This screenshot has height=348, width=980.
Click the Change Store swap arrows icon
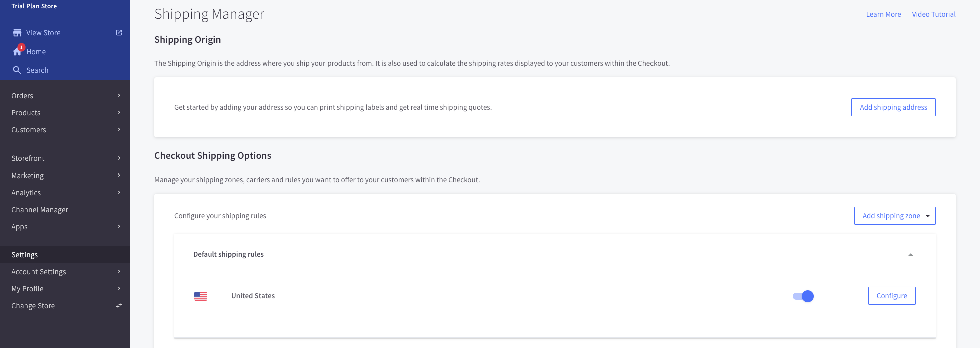pyautogui.click(x=119, y=306)
